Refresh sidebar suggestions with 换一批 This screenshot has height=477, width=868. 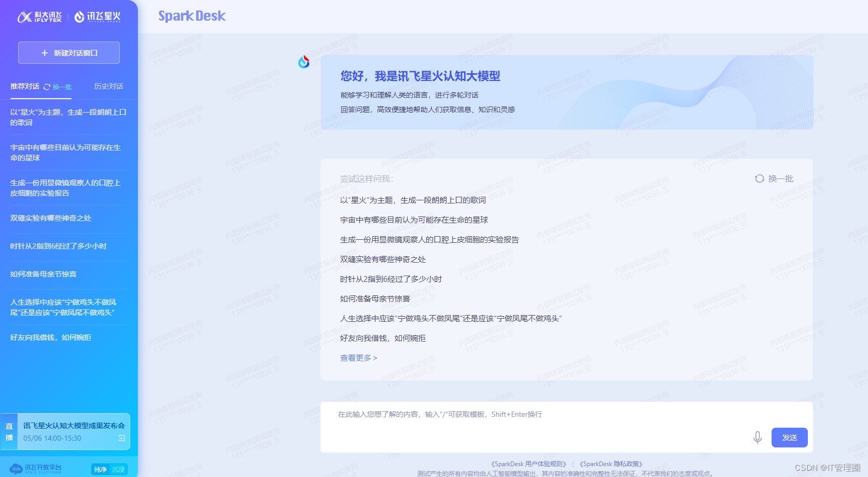click(x=58, y=87)
